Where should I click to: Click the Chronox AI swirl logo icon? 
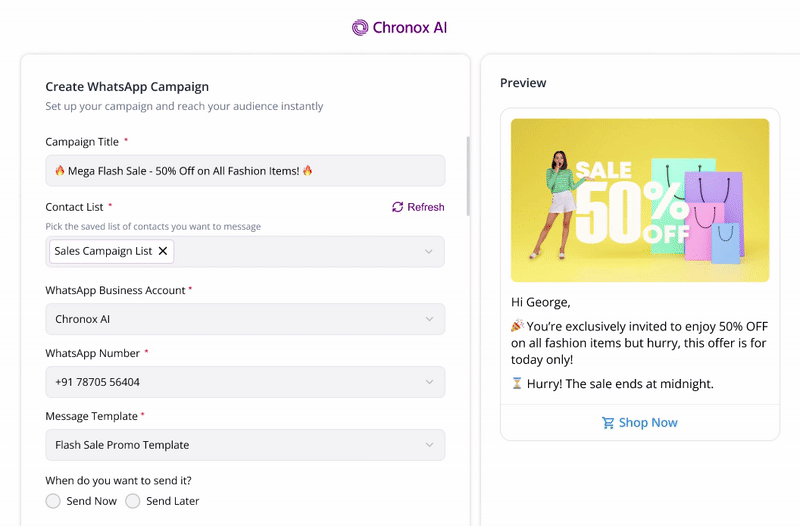point(360,28)
